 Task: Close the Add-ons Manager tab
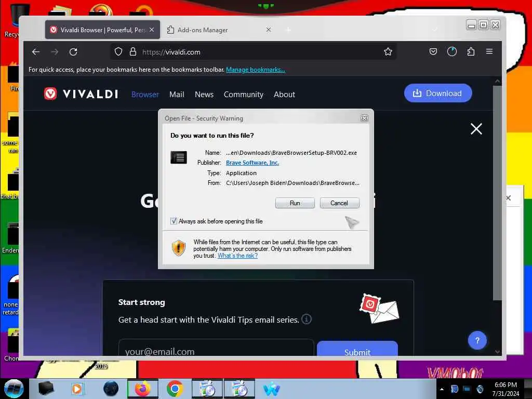click(269, 30)
